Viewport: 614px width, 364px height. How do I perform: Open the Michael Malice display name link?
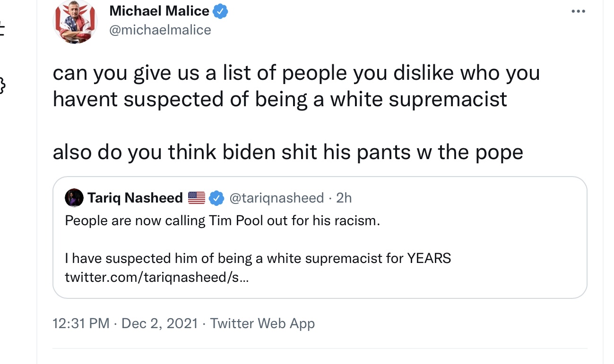tap(159, 11)
